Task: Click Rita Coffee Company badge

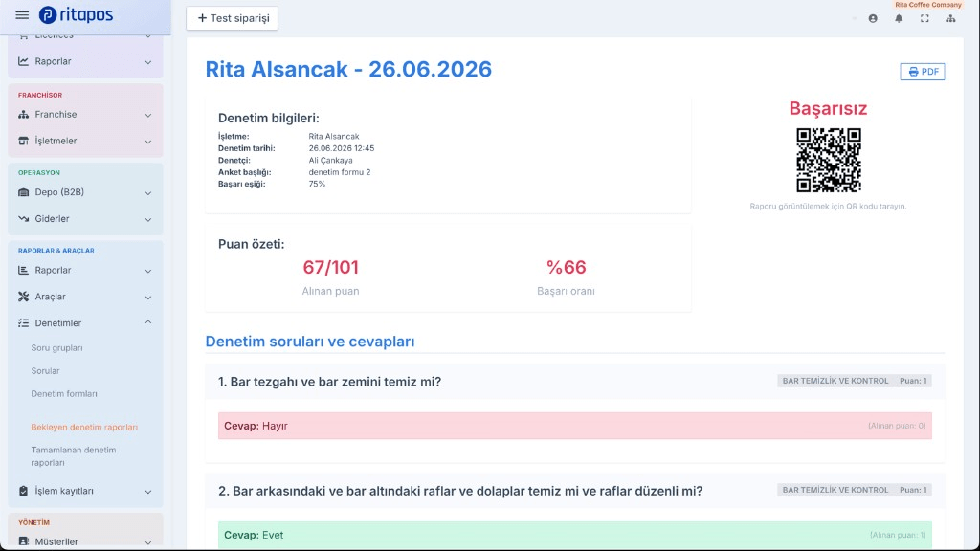Action: click(928, 5)
